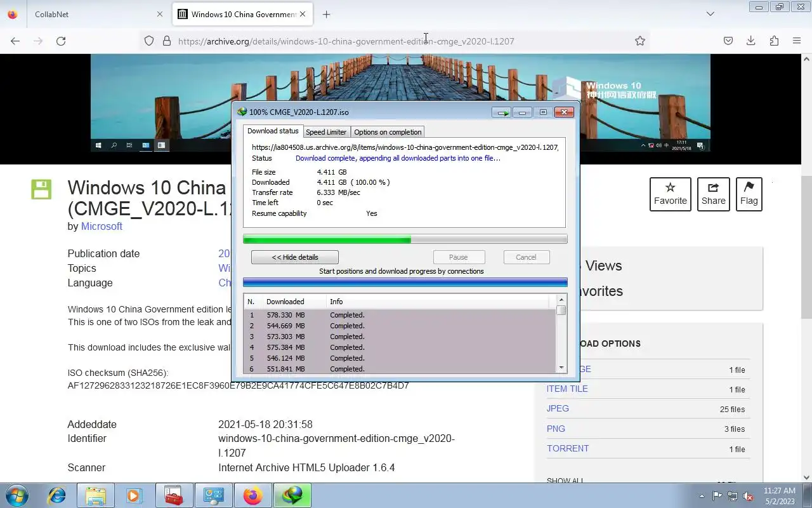Select connection row with 578.330 MB
The image size is (812, 508).
(400, 315)
